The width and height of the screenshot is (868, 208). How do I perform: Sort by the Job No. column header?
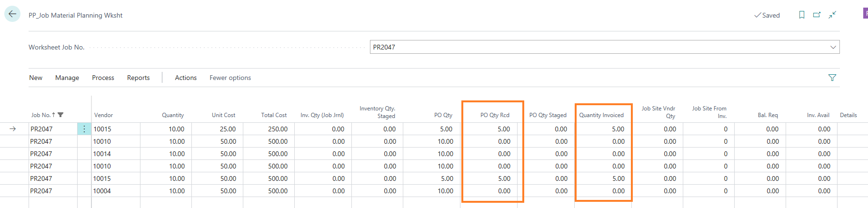click(41, 115)
